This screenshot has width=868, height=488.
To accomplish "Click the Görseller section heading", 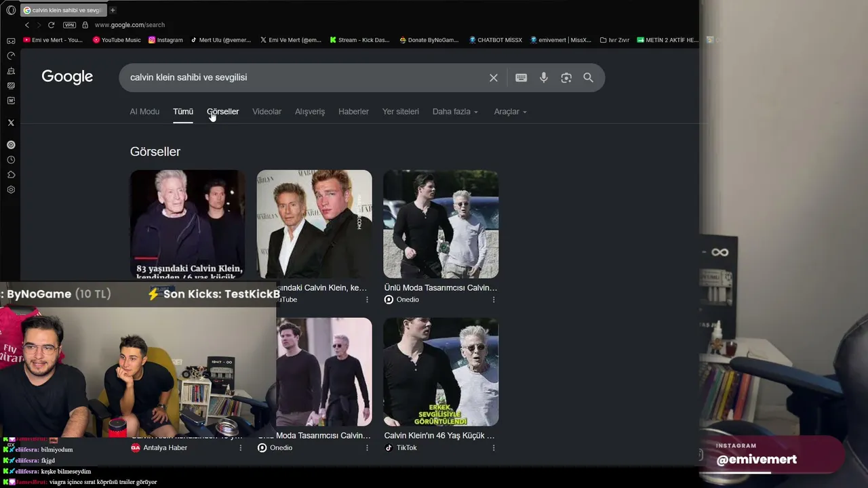I will 155,152.
